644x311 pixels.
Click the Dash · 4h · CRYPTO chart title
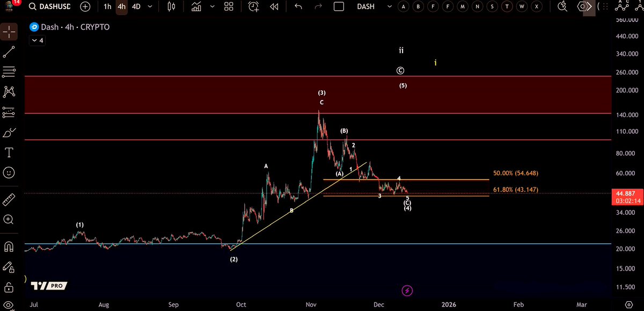[x=75, y=27]
